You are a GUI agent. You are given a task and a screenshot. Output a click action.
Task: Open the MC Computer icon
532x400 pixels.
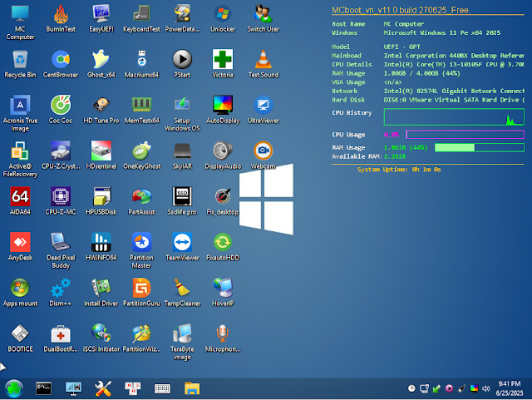20,22
